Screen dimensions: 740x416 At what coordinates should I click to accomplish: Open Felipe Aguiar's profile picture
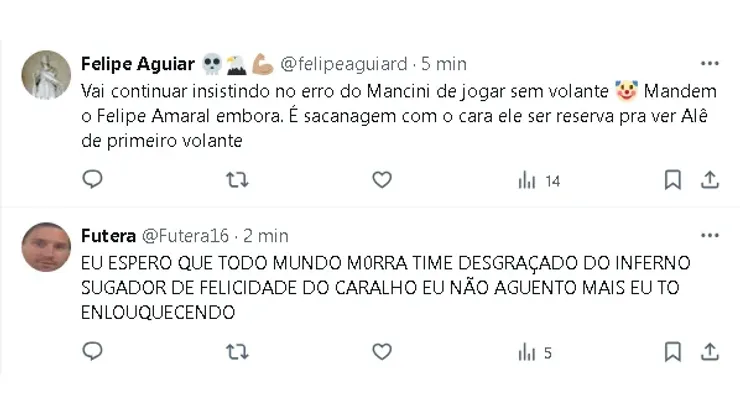point(46,75)
